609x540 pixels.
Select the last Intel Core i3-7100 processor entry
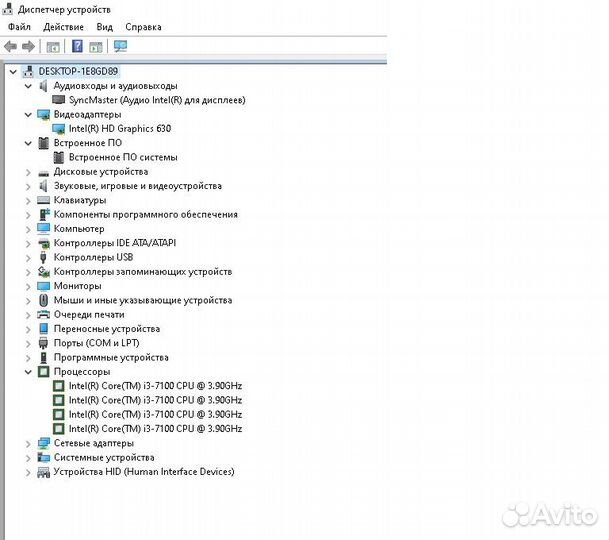pos(155,429)
